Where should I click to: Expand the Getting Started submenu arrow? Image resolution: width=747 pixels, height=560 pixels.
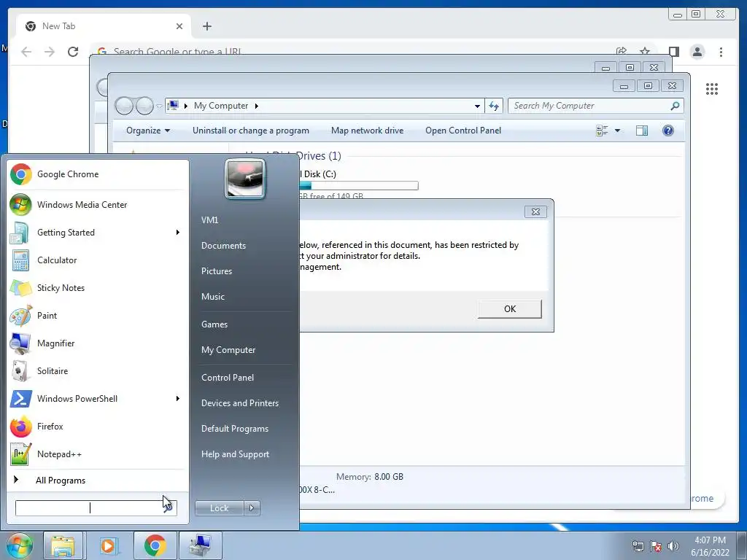pyautogui.click(x=178, y=233)
